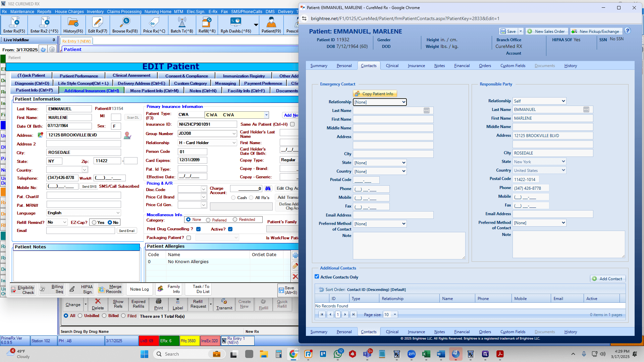Click the Patient(F9) toolbar icon
The width and height of the screenshot is (644, 362).
(271, 25)
